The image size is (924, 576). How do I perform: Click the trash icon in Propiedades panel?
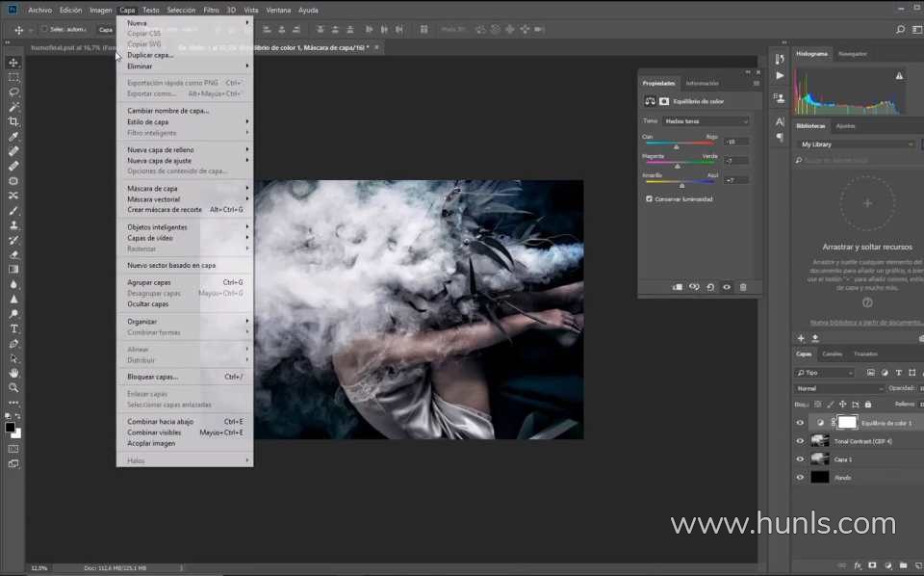(743, 287)
